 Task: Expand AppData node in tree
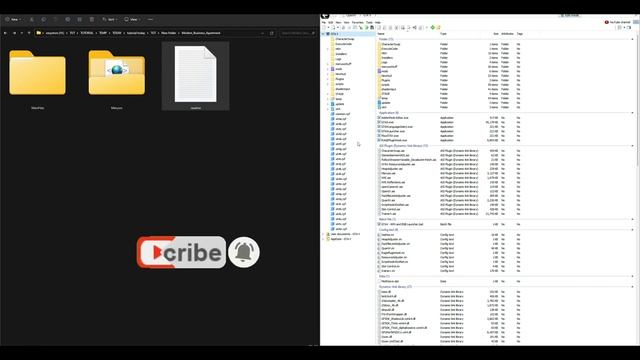tap(324, 239)
